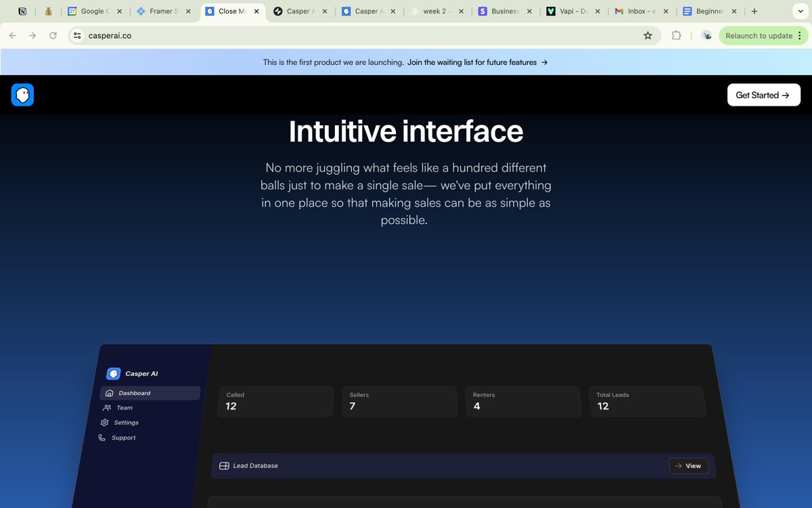
Task: Click the View button for Lead Database
Action: click(688, 465)
